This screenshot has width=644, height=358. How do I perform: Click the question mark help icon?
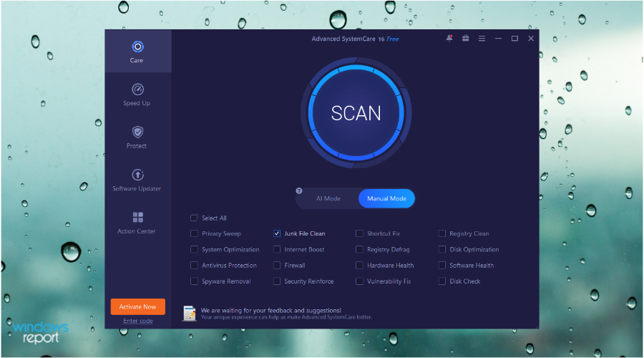[x=299, y=190]
